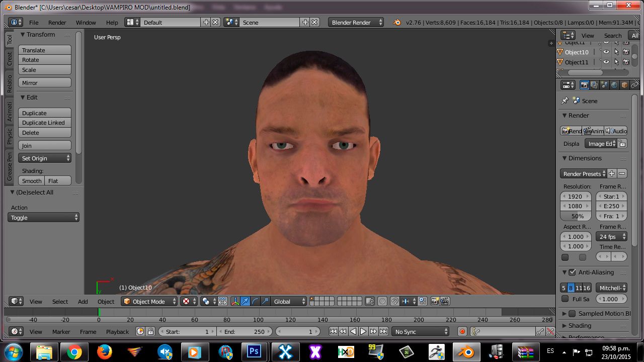The height and width of the screenshot is (362, 644).
Task: Disable the Anti-Aliasing checkbox
Action: pos(572,273)
